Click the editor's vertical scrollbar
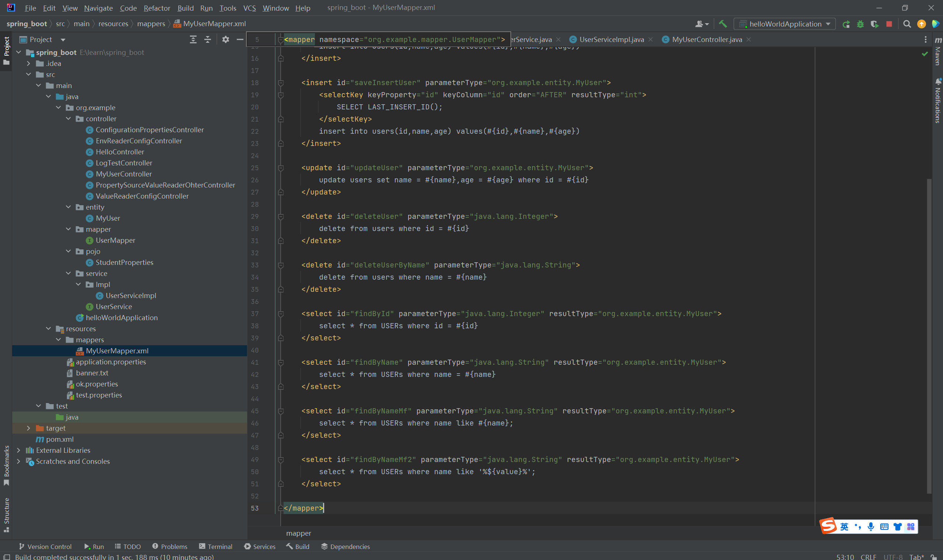This screenshot has height=560, width=943. tap(929, 336)
